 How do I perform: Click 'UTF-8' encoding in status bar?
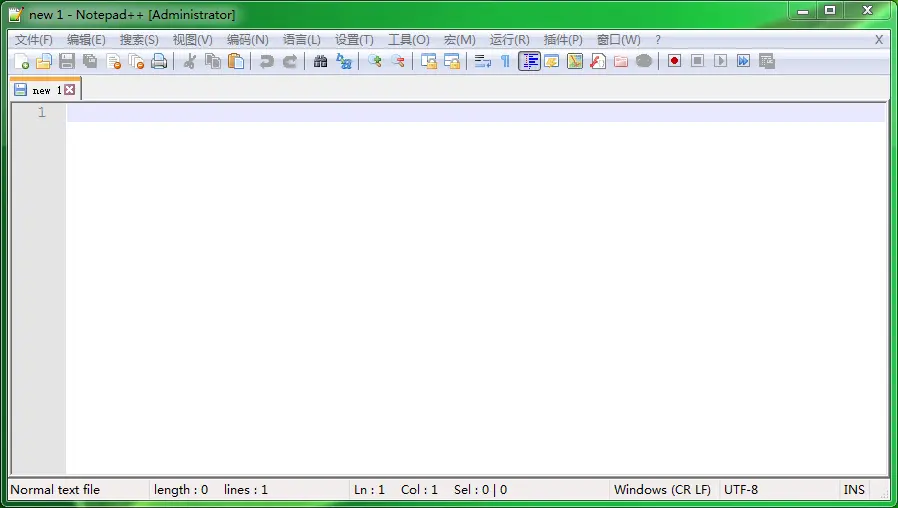(741, 490)
